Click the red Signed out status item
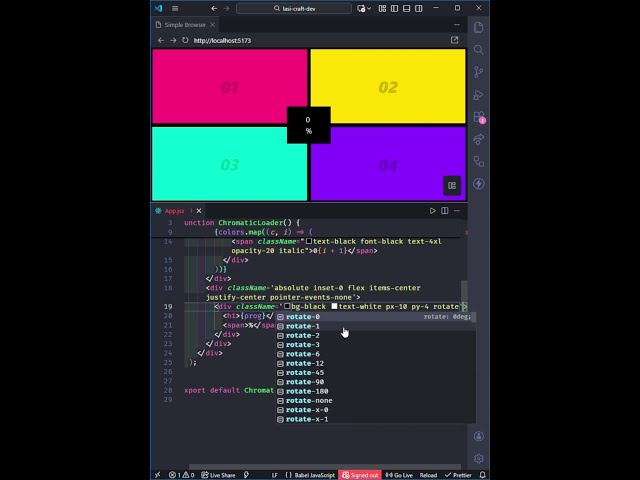This screenshot has width=640, height=480. pos(360,475)
